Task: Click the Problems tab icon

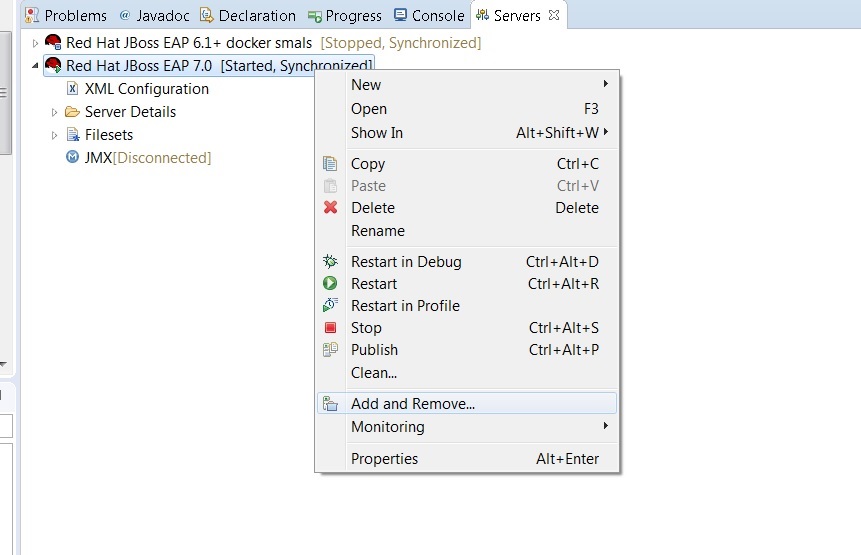Action: pos(32,15)
